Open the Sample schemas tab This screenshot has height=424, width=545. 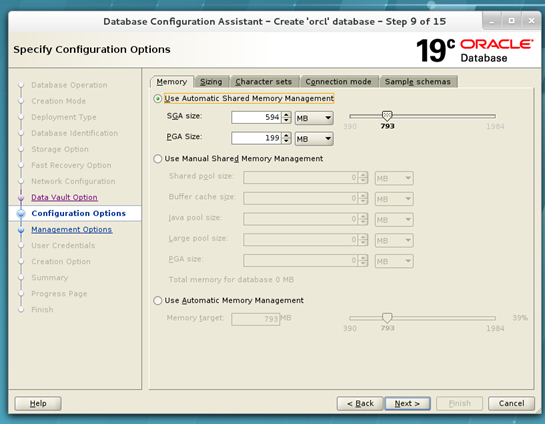tap(418, 82)
